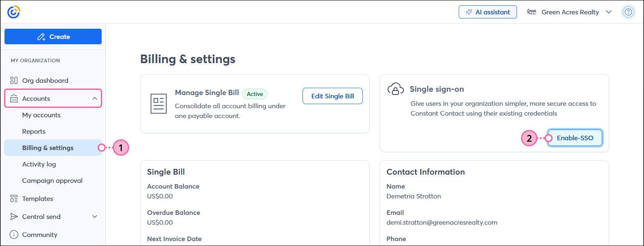
Task: Click the Accounts building icon
Action: click(x=14, y=98)
